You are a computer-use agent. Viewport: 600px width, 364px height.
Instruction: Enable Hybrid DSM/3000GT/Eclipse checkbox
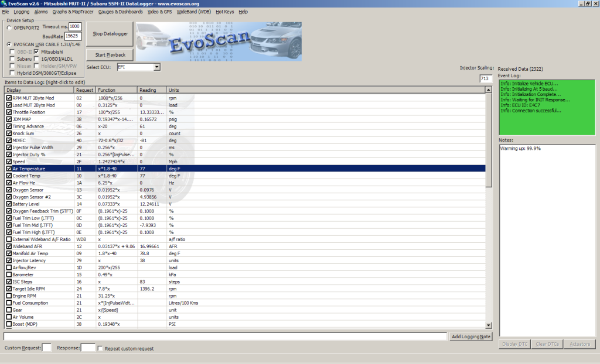(12, 73)
